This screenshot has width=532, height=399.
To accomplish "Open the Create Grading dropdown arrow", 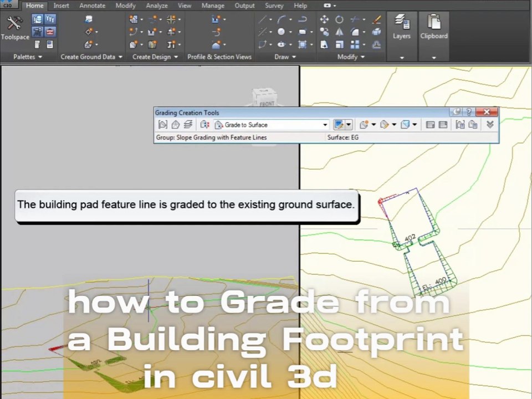I will pos(374,125).
